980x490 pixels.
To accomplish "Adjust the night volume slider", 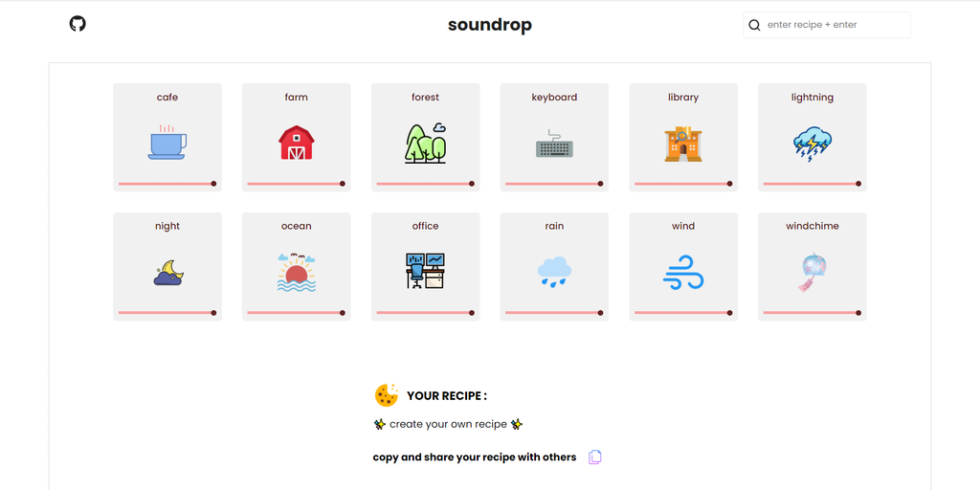I will tap(167, 313).
